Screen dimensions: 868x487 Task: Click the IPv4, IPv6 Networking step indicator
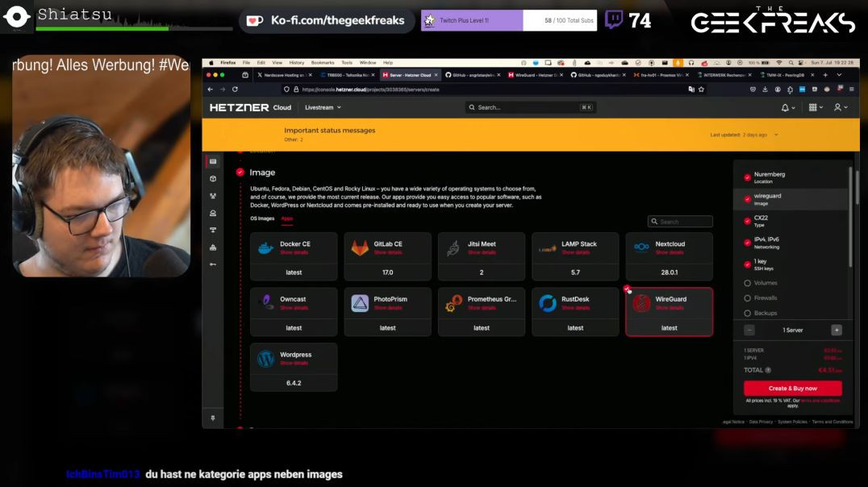[747, 243]
